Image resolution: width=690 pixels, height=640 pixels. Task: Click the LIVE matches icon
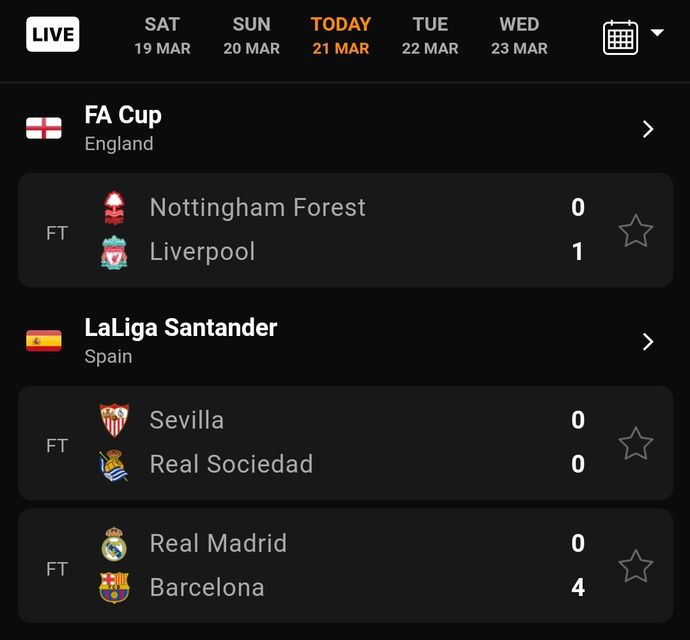coord(53,35)
